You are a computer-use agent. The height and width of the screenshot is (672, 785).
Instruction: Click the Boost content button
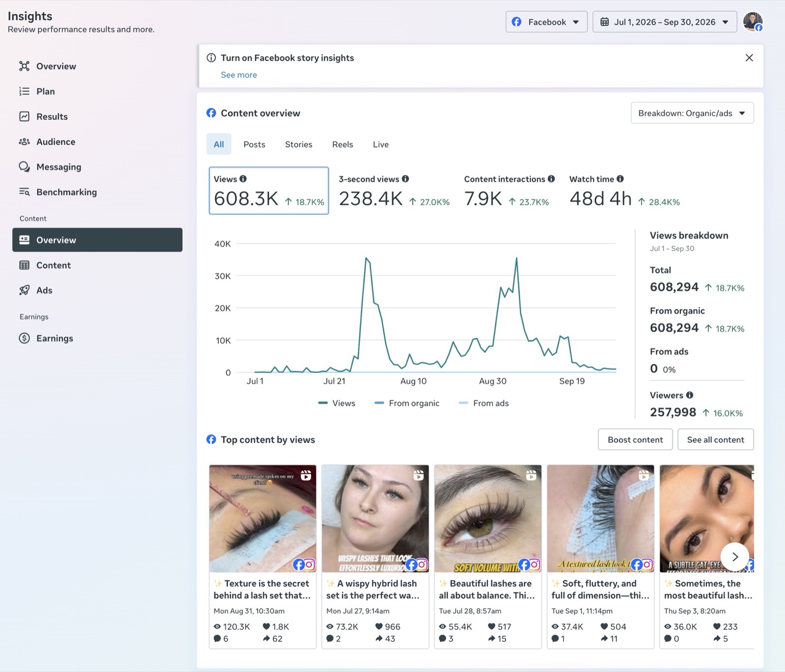point(635,439)
